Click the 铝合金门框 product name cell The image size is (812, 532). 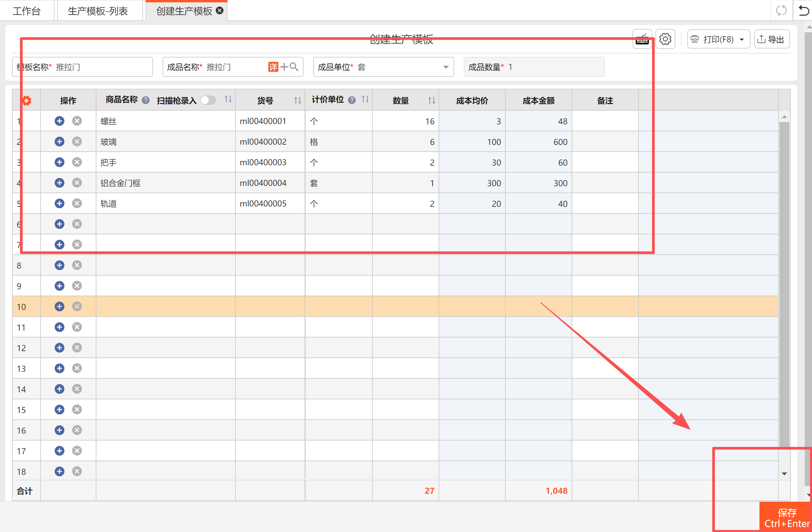click(x=166, y=183)
